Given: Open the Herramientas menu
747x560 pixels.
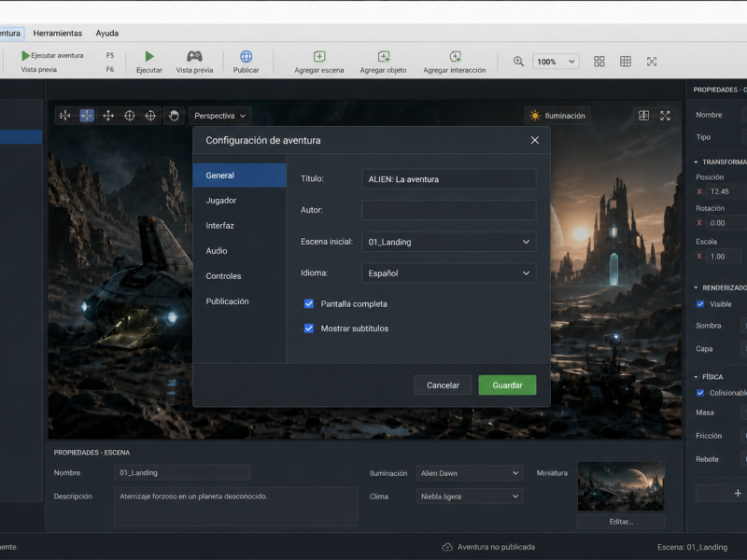Looking at the screenshot, I should (x=58, y=34).
